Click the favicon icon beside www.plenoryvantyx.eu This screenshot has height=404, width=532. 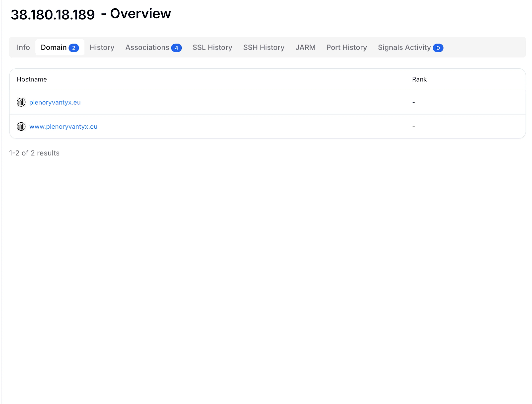coord(21,126)
